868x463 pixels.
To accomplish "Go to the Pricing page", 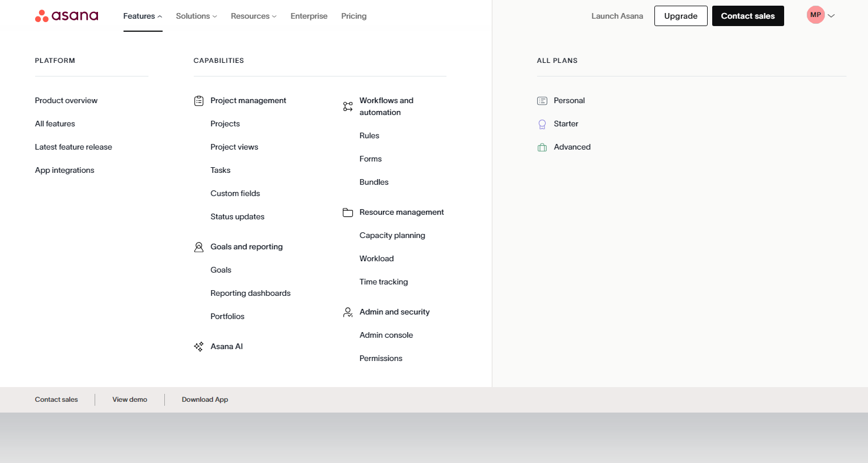I will coord(354,16).
